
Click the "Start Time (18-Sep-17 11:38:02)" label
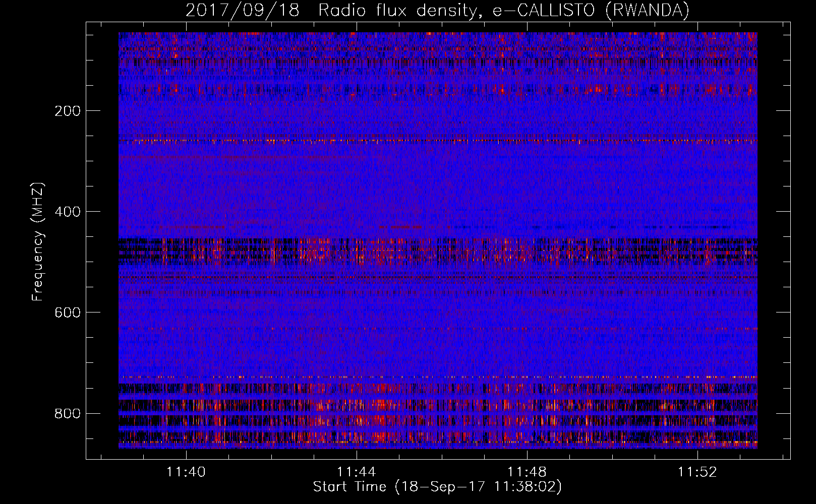(x=437, y=487)
